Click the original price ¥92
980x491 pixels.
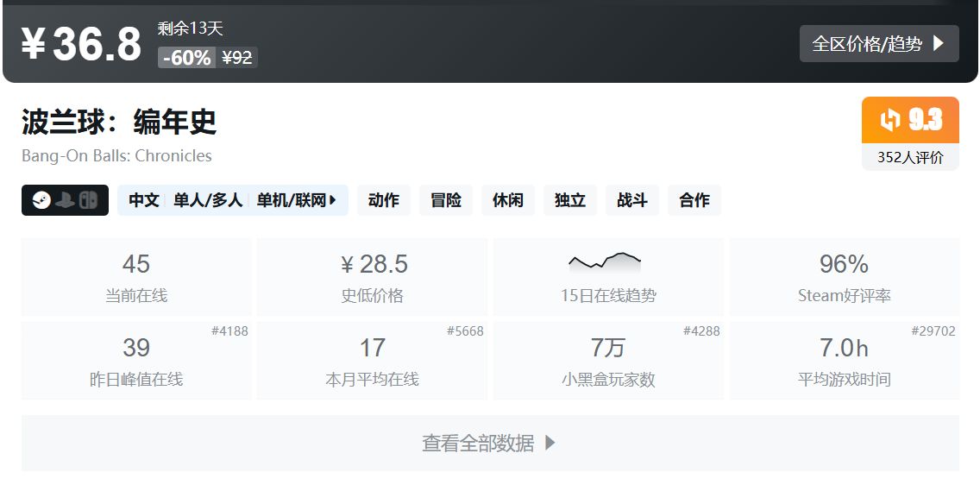(x=237, y=58)
